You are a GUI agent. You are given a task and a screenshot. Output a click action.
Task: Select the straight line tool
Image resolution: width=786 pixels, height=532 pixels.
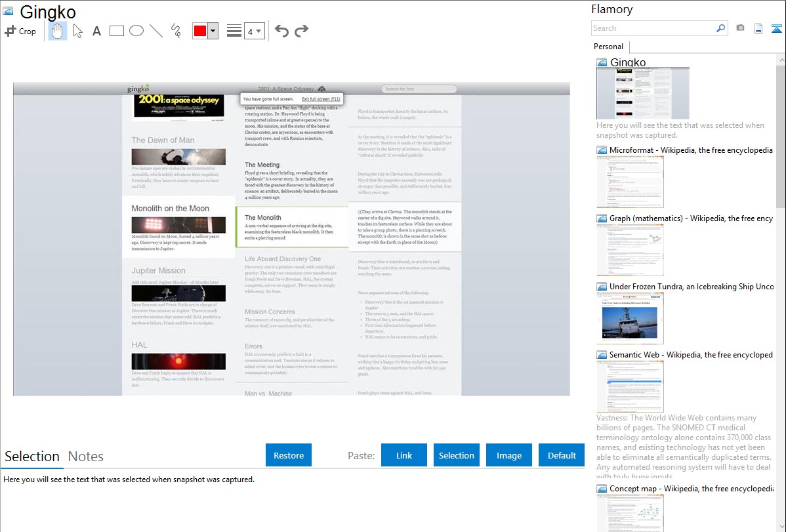pyautogui.click(x=156, y=31)
